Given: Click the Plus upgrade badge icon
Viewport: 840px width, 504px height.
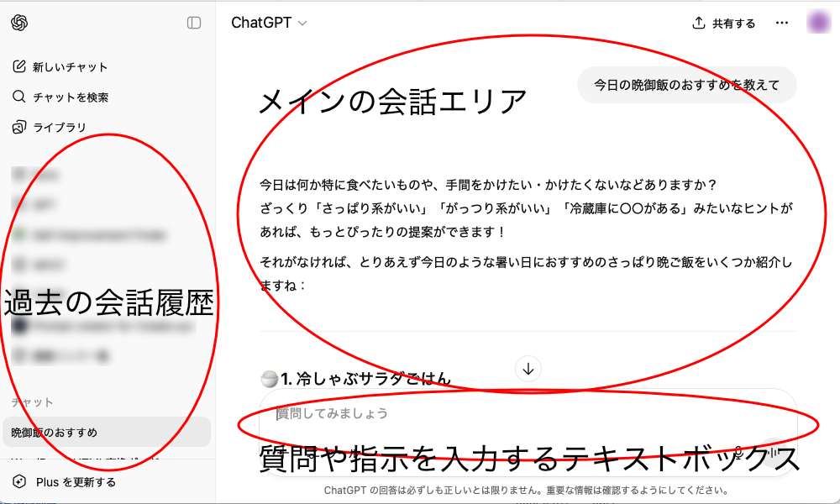Looking at the screenshot, I should [x=19, y=481].
